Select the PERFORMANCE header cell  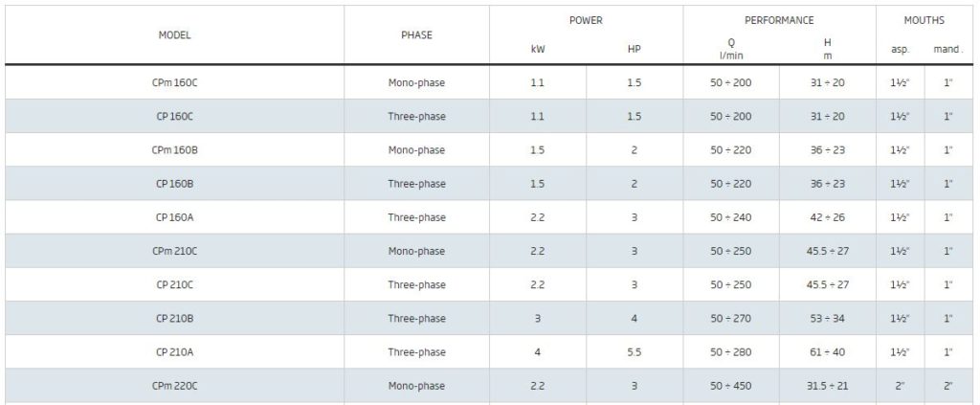(779, 21)
